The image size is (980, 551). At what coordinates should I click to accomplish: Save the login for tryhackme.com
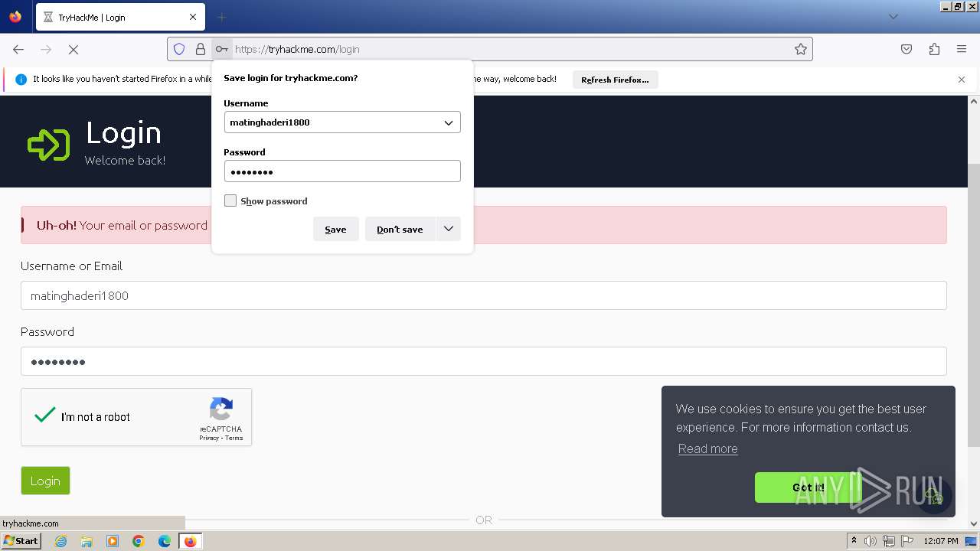335,229
